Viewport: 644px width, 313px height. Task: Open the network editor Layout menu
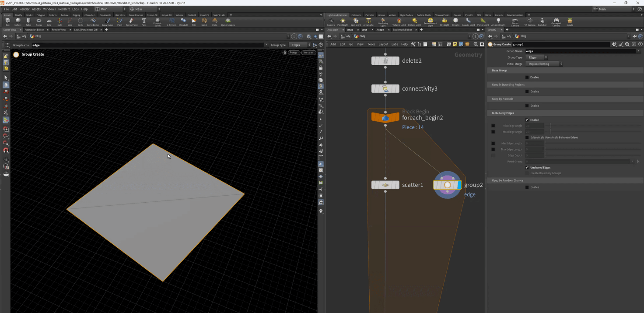click(383, 44)
